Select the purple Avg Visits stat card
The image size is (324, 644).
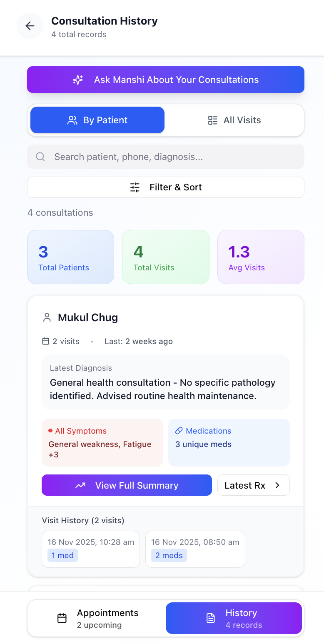coord(261,257)
